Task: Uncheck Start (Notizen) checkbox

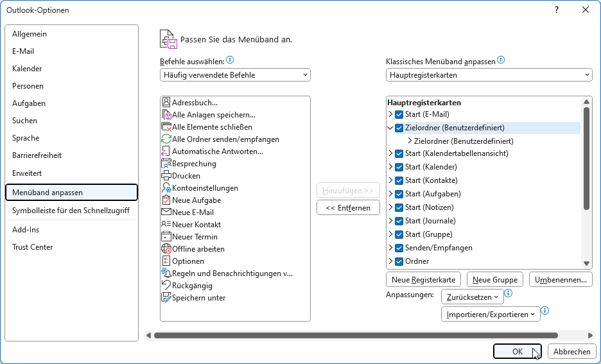Action: pos(399,207)
